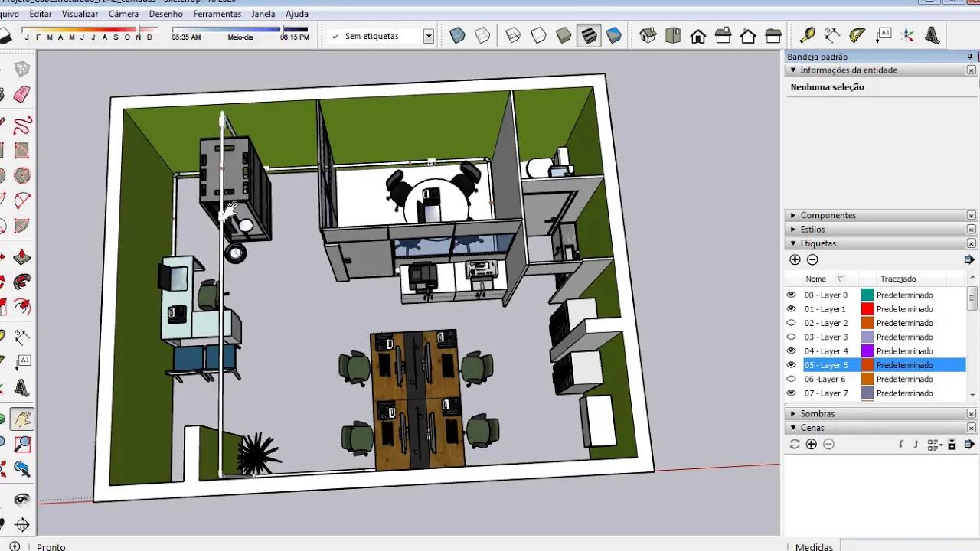Hide 05 - Layer 5 visibility
The width and height of the screenshot is (980, 551).
tap(792, 365)
